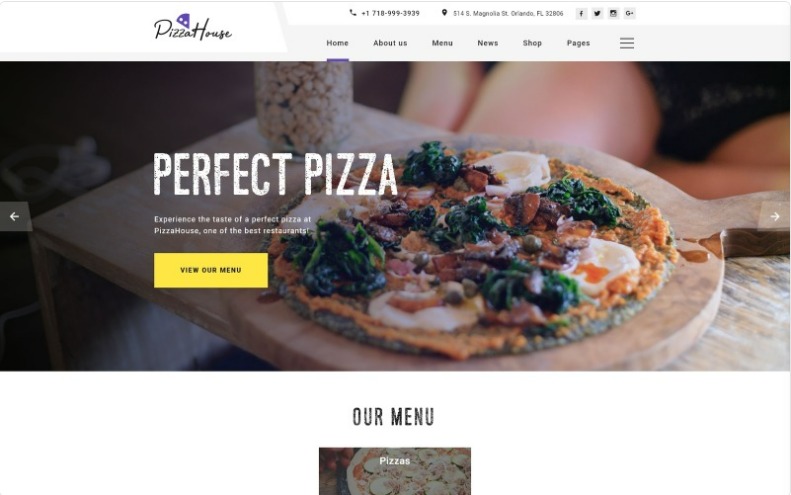Expand the Pages menu

tap(578, 43)
